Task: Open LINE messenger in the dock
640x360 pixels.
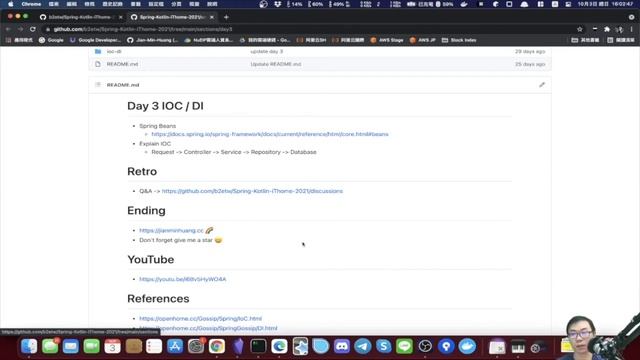Action: point(404,347)
